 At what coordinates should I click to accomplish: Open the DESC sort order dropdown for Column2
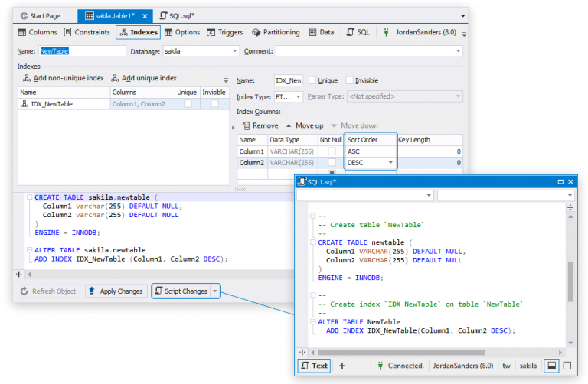[390, 163]
